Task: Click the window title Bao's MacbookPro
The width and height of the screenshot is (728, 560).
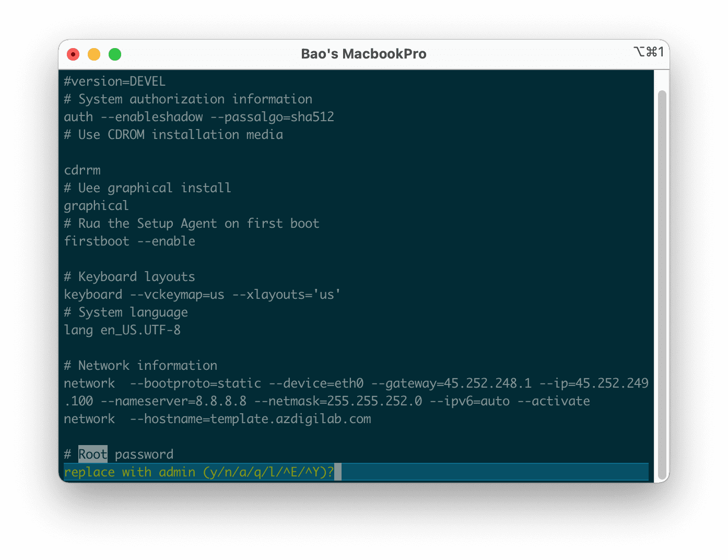Action: coord(364,54)
